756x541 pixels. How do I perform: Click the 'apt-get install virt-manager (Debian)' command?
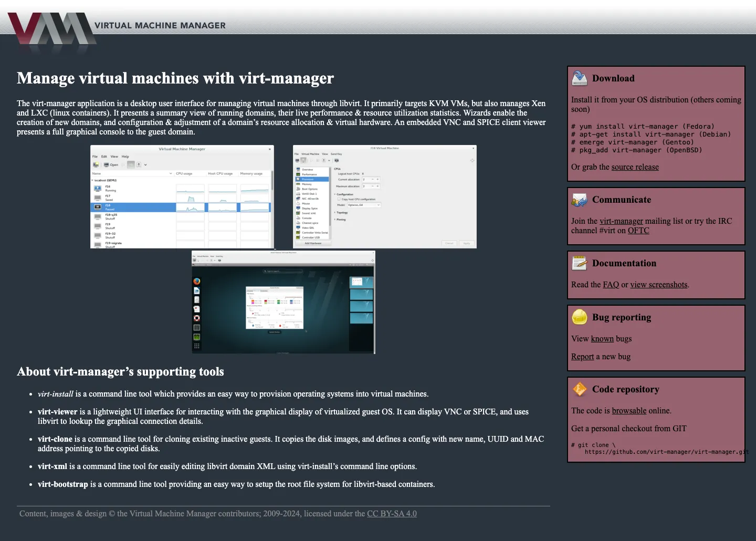point(651,134)
